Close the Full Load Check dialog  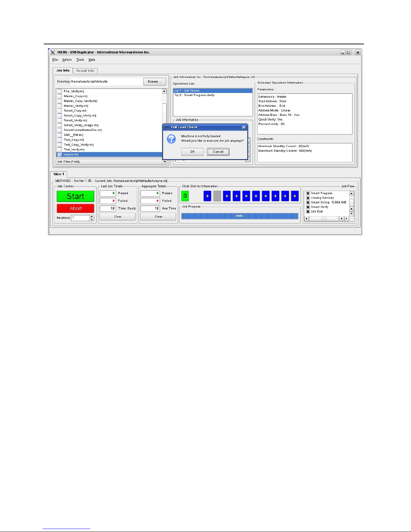[244, 128]
